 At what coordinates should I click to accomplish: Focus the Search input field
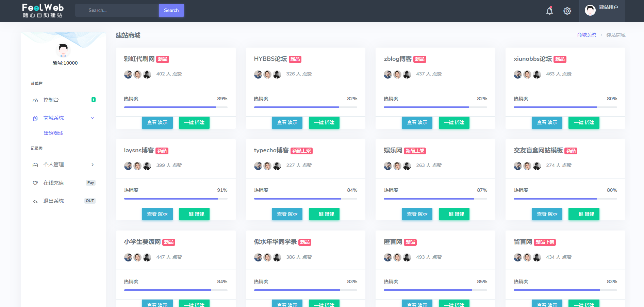(x=117, y=10)
